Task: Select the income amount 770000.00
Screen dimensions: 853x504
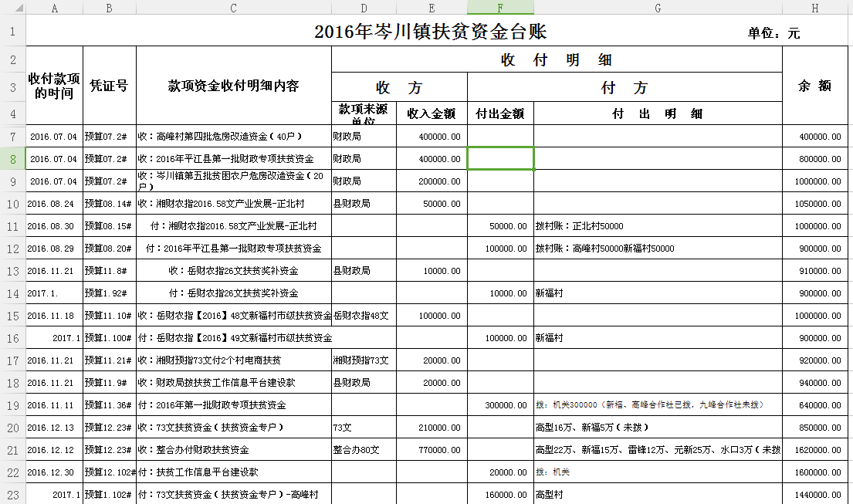Action: click(x=432, y=449)
